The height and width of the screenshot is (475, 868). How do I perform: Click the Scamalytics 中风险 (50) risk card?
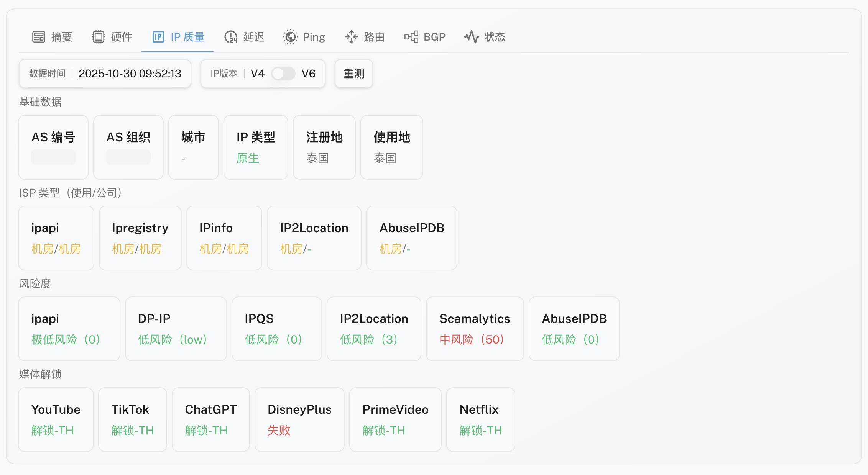(x=475, y=329)
